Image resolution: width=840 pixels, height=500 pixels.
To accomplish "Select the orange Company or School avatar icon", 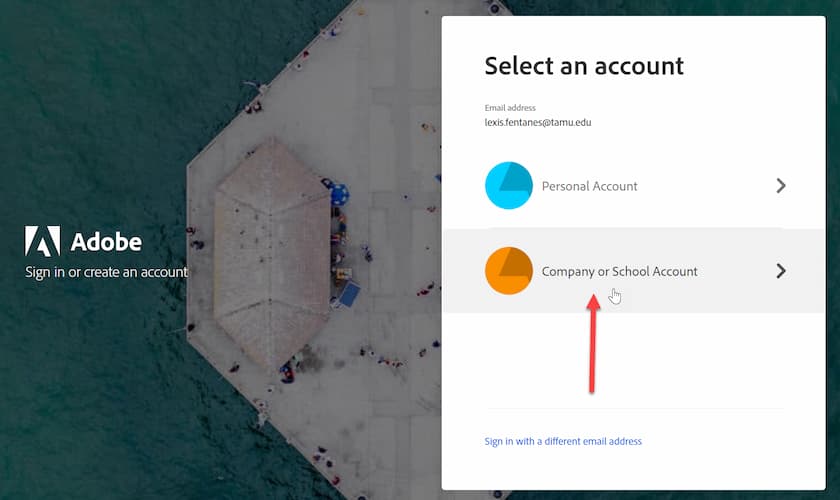I will coord(508,271).
